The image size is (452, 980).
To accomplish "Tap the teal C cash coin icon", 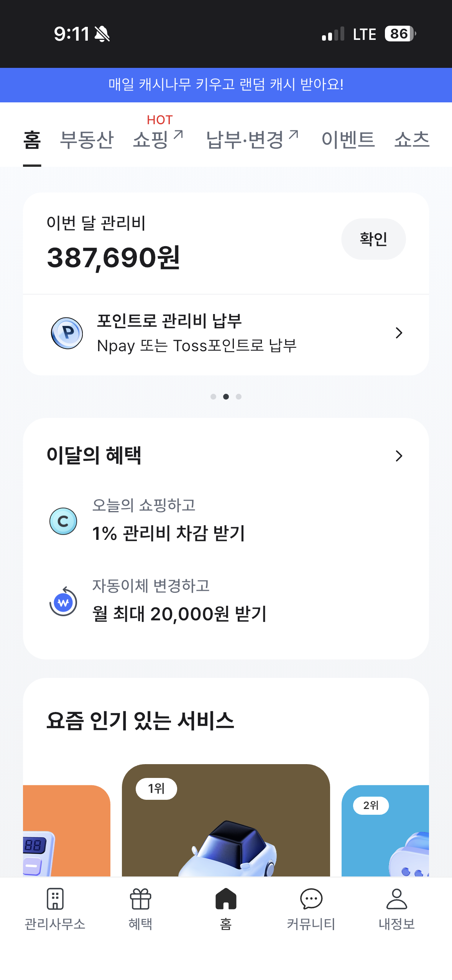I will [x=63, y=521].
